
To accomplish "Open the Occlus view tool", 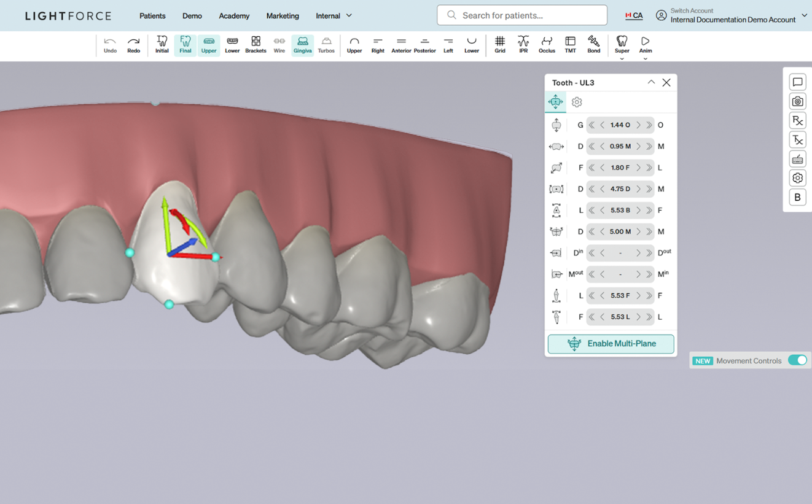I will point(546,45).
